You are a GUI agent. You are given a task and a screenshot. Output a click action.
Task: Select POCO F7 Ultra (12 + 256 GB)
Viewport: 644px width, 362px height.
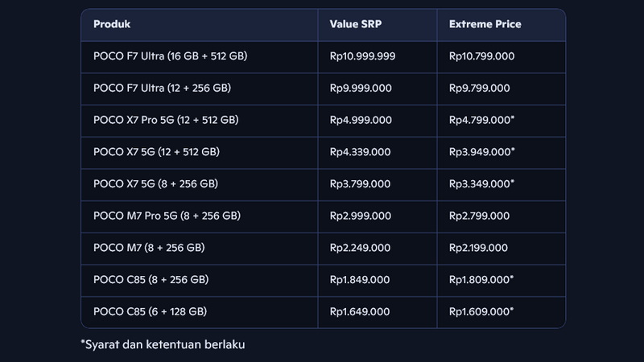click(x=156, y=88)
